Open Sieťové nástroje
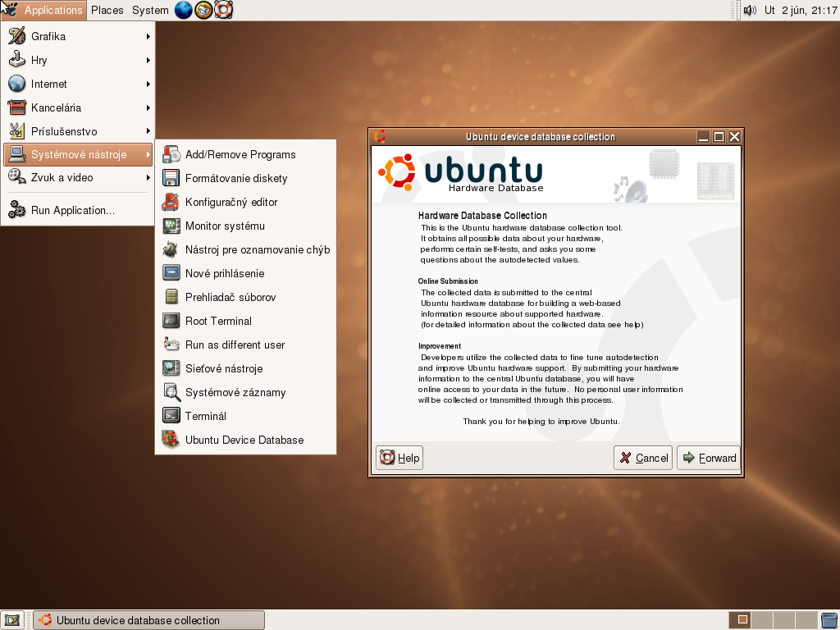Viewport: 840px width, 630px height. [x=245, y=368]
